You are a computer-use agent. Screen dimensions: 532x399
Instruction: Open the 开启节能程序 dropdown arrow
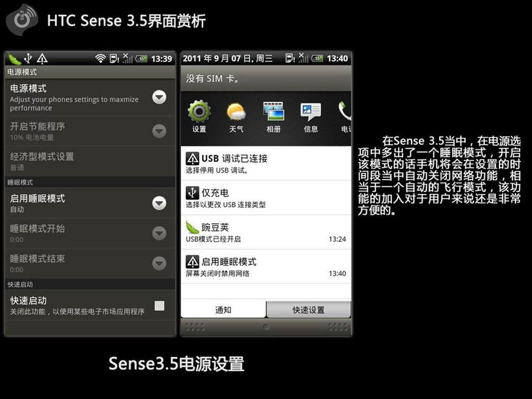(x=159, y=131)
